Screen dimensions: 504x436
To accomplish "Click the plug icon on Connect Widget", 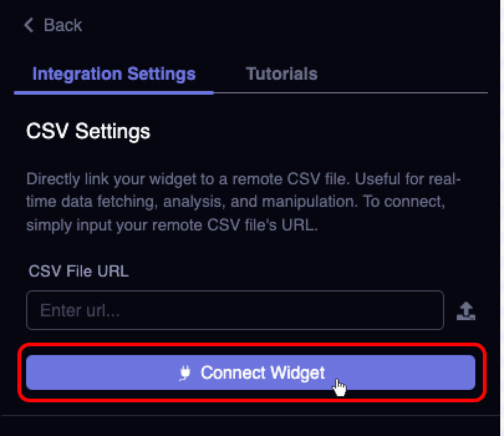I will pyautogui.click(x=185, y=373).
